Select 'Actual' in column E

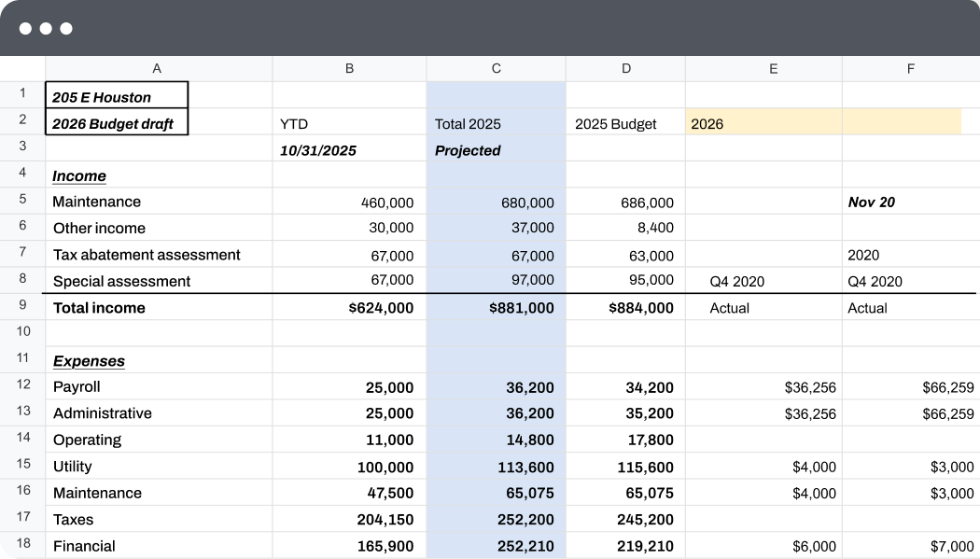point(763,307)
